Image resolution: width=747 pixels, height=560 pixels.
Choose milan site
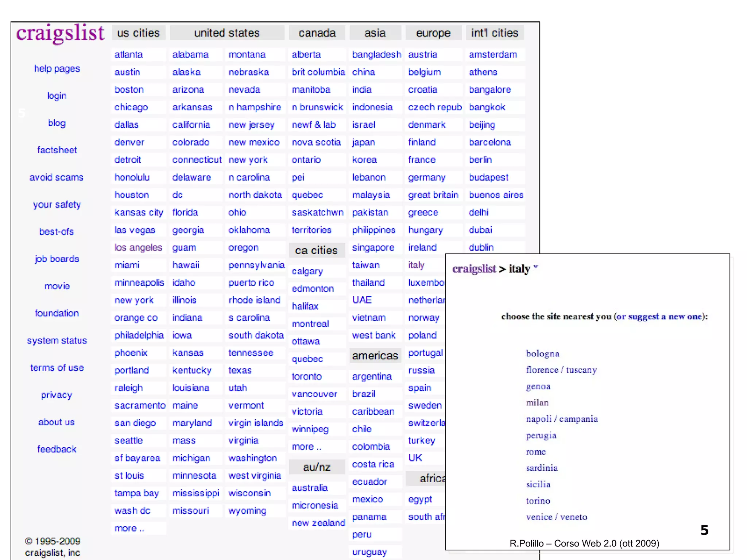537,402
